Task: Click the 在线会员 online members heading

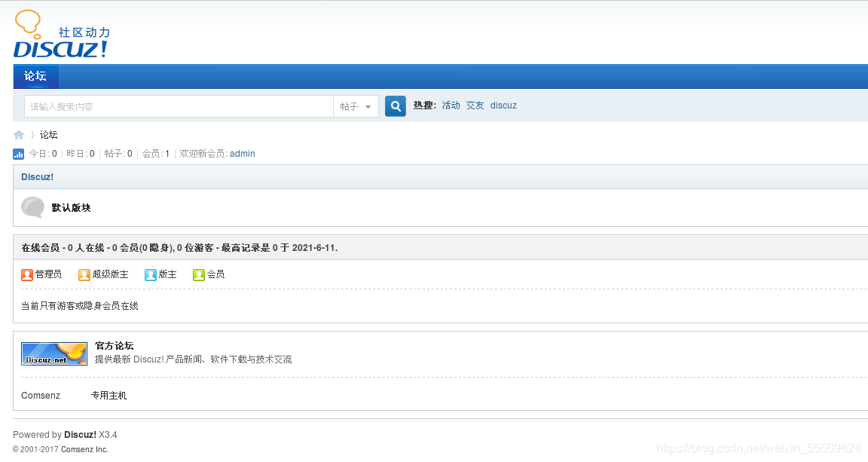Action: (x=41, y=248)
